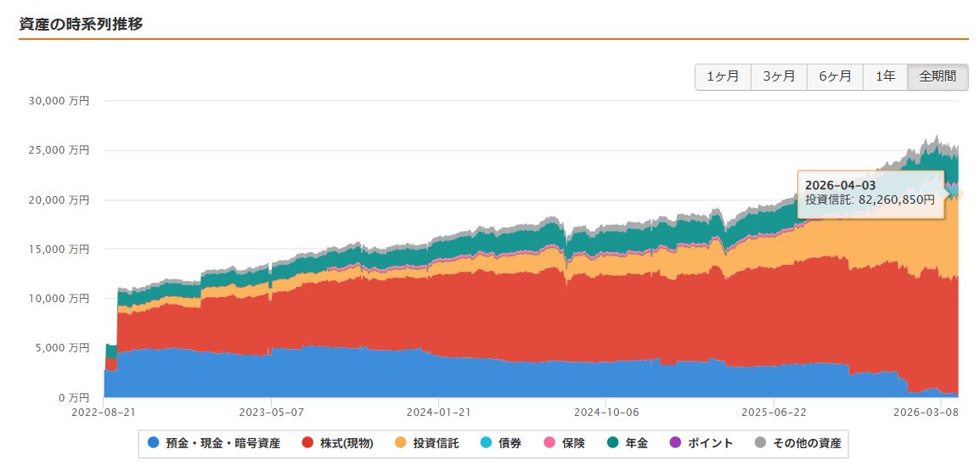Choose the 1年 period option
The height and width of the screenshot is (466, 980).
(885, 76)
